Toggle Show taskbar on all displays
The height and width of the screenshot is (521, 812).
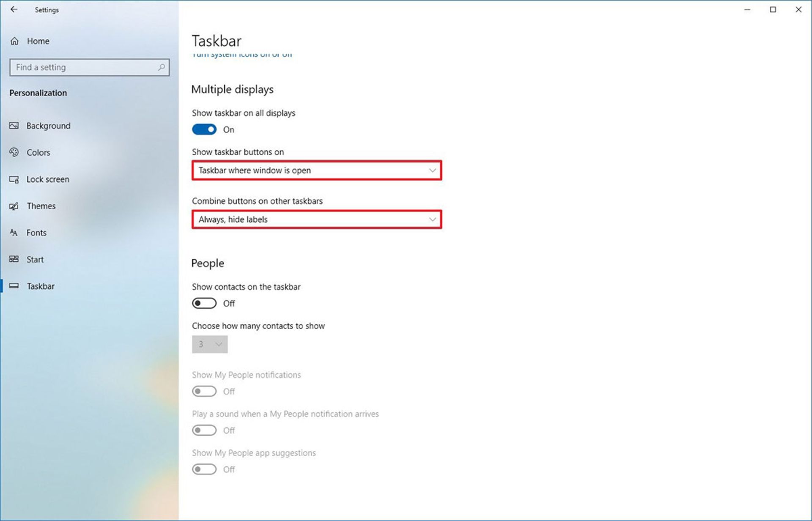click(x=205, y=130)
